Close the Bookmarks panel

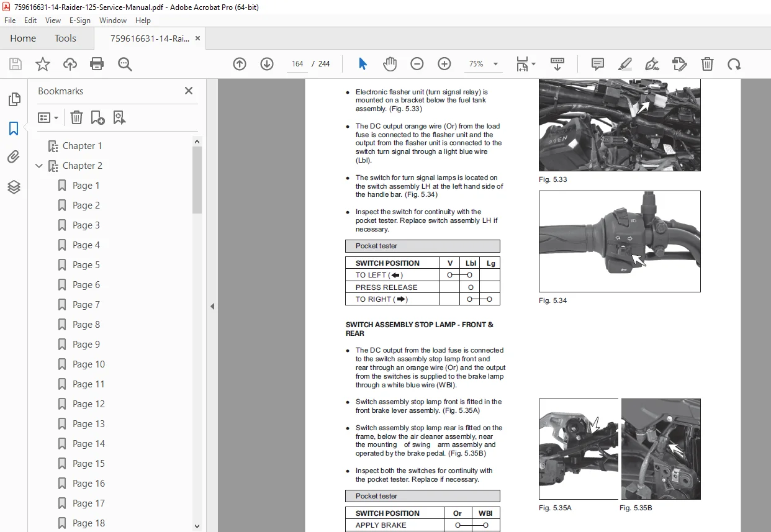pyautogui.click(x=189, y=91)
